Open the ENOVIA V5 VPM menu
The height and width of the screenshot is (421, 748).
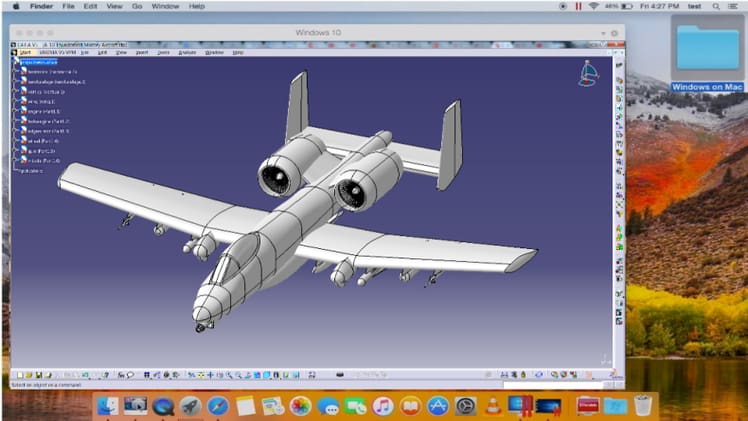pyautogui.click(x=59, y=52)
